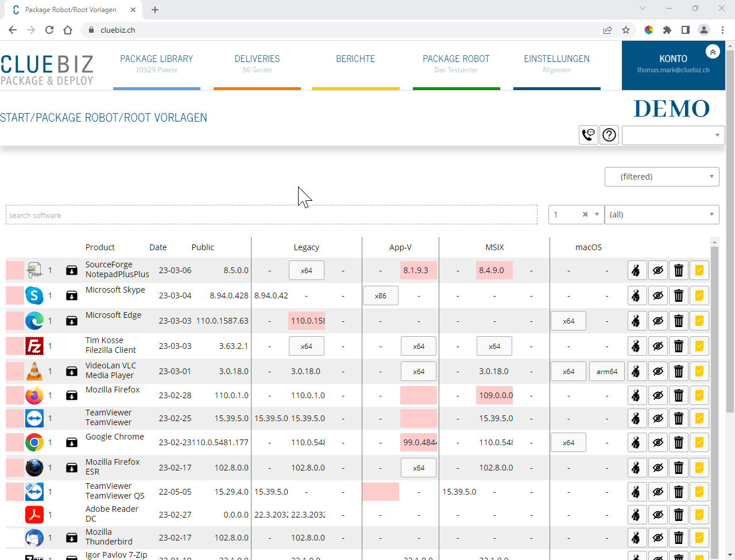The width and height of the screenshot is (735, 560).
Task: Click macOS x64 button for Microsoft Edge
Action: 568,321
